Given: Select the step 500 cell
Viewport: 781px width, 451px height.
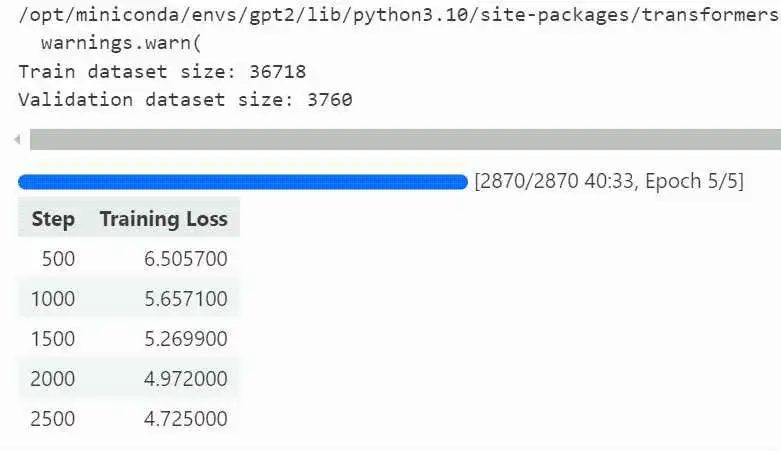Looking at the screenshot, I should tap(58, 259).
